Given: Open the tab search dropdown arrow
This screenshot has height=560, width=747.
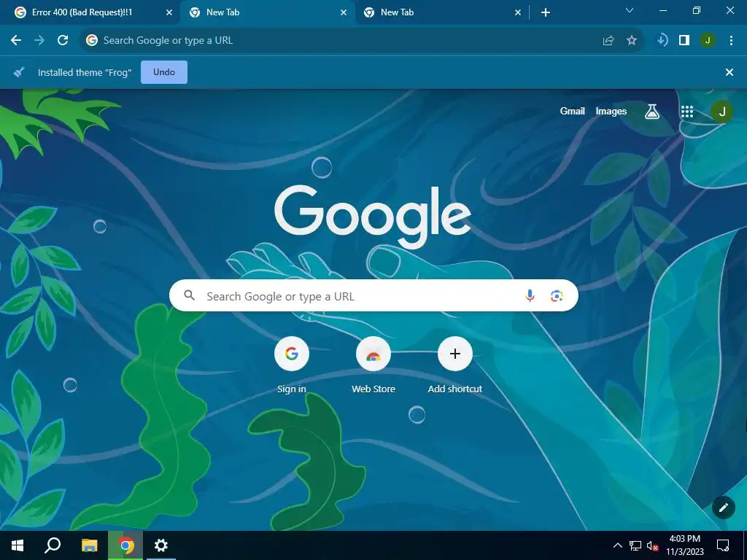Looking at the screenshot, I should click(x=630, y=10).
